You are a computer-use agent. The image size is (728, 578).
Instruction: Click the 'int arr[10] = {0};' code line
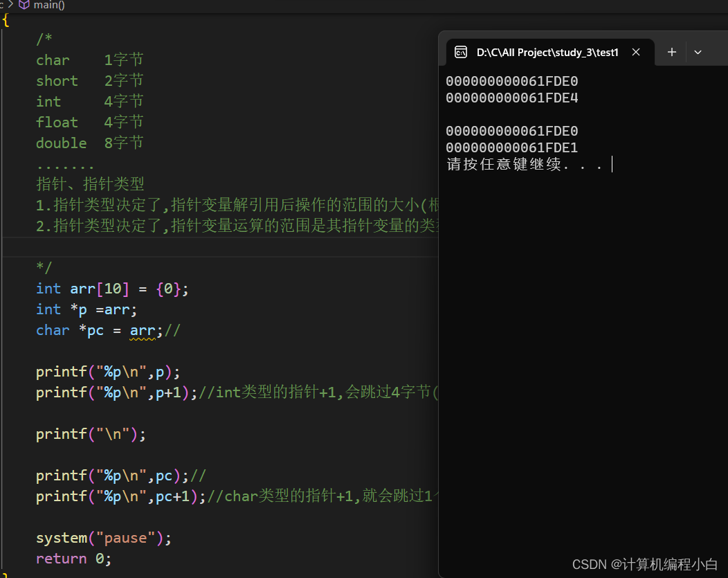pyautogui.click(x=112, y=289)
